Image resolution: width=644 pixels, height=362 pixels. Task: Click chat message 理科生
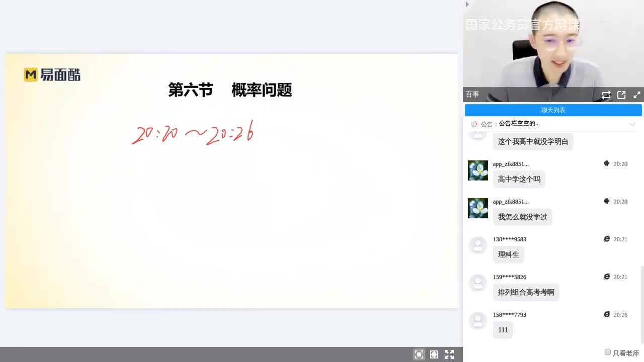tap(508, 254)
